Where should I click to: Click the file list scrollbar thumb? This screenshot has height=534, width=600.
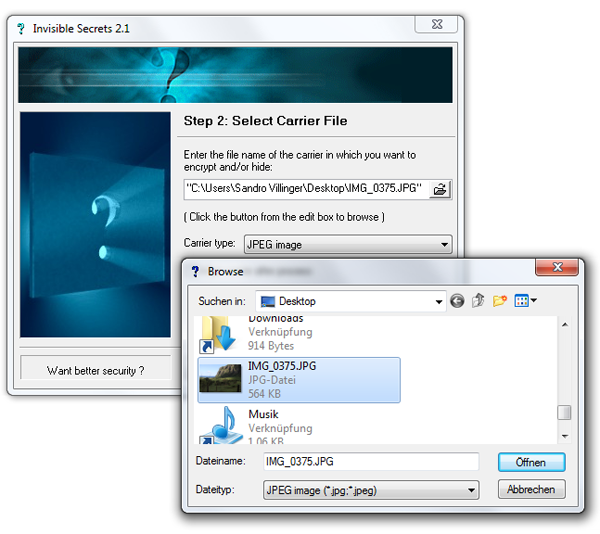click(x=564, y=412)
